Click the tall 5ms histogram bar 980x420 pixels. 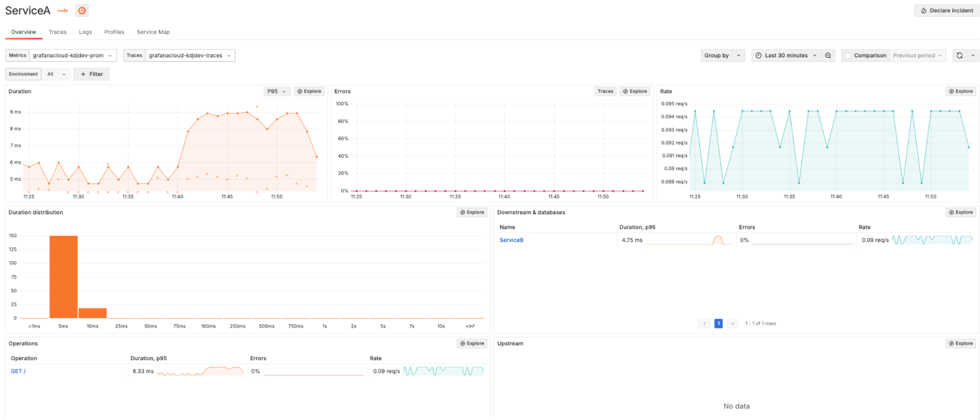coord(63,277)
